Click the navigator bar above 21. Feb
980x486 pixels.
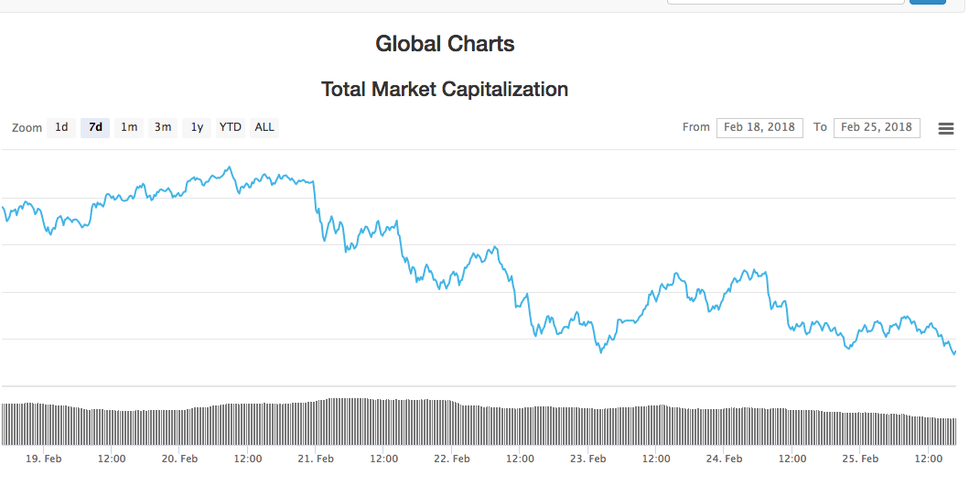316,422
